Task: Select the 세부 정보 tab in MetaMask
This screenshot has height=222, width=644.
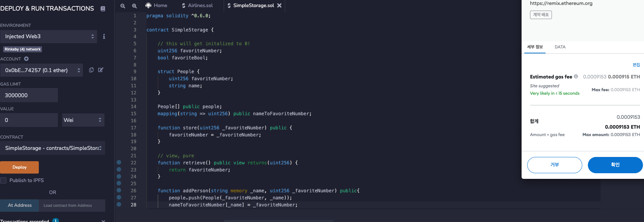Action: pos(535,47)
